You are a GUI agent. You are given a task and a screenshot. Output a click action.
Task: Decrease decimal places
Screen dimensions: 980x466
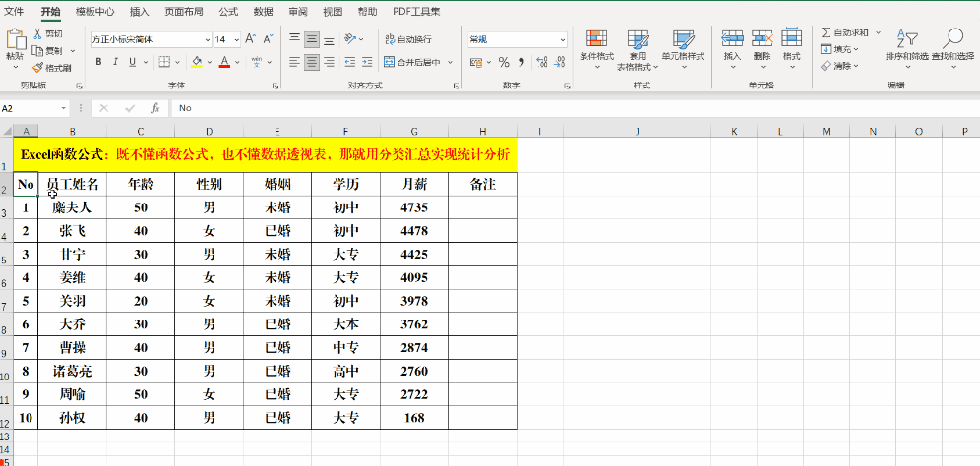[559, 62]
